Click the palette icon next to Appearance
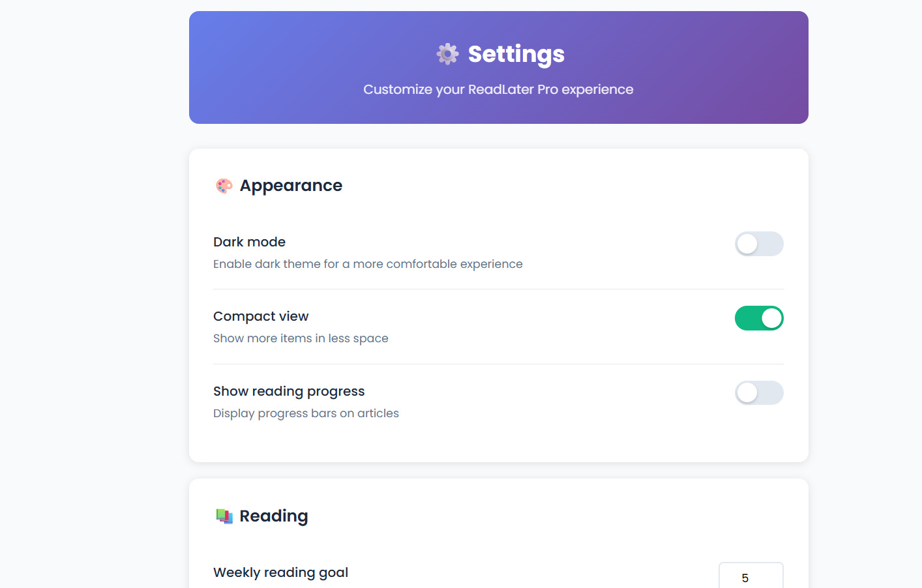 [224, 186]
